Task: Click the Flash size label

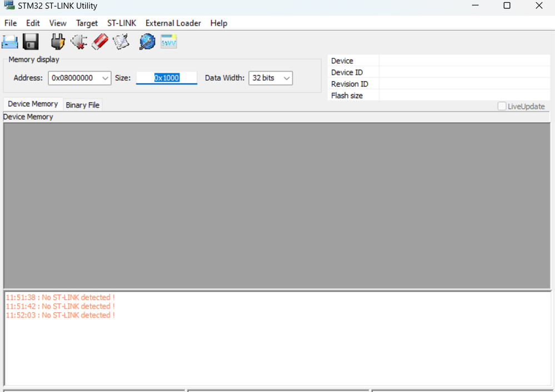Action: coord(347,96)
